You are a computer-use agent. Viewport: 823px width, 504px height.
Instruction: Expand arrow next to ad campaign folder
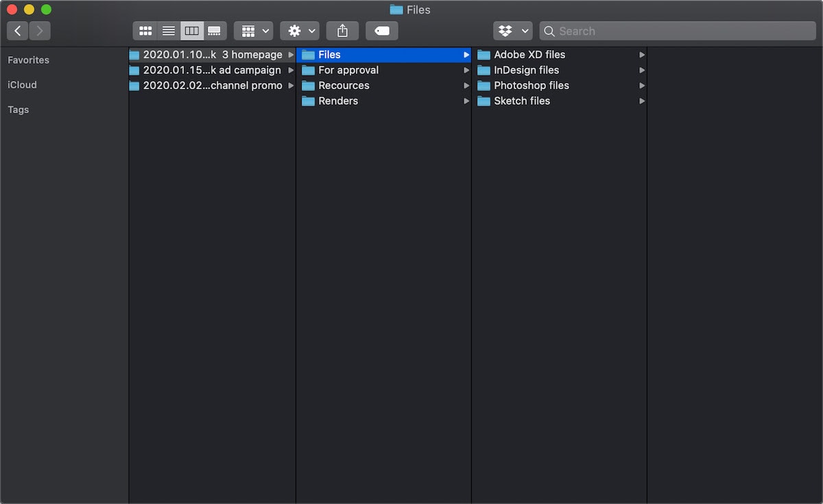point(291,70)
